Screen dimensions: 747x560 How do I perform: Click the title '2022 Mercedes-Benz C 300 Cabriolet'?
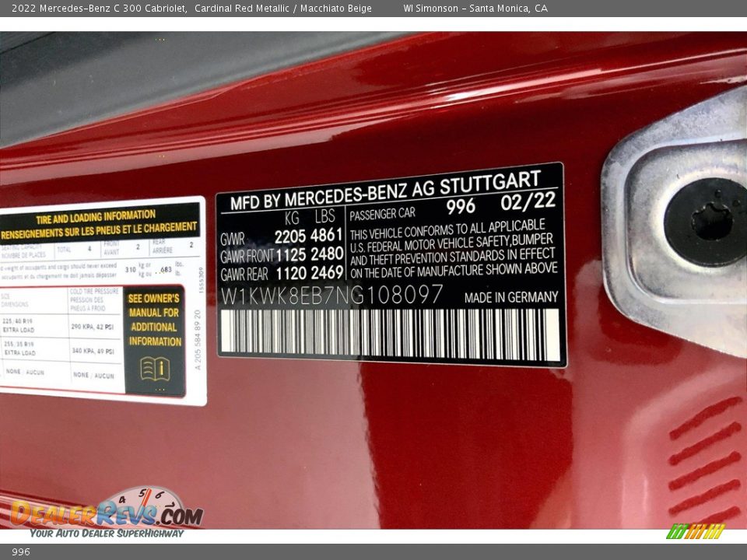99,8
